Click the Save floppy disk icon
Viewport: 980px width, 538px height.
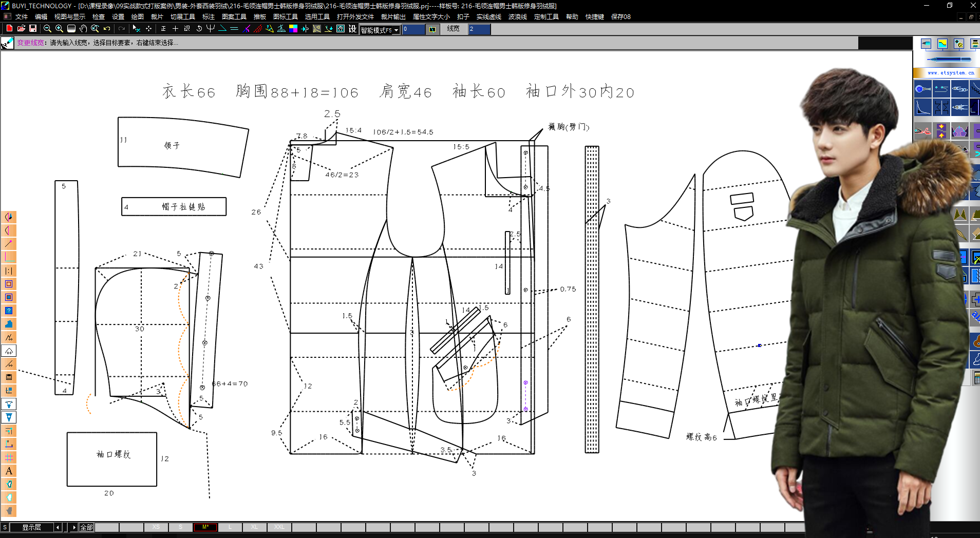33,29
